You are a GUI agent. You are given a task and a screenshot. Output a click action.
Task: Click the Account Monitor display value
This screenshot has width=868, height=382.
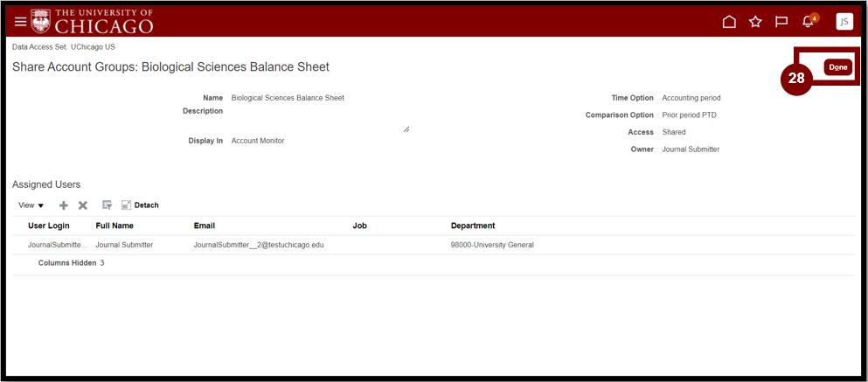(258, 141)
